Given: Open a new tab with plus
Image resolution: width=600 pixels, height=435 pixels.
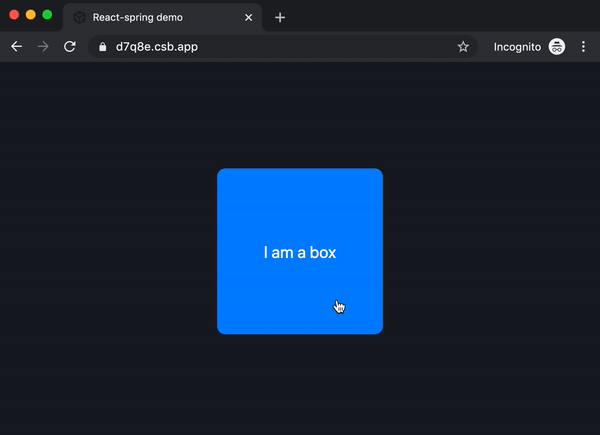Looking at the screenshot, I should click(280, 18).
